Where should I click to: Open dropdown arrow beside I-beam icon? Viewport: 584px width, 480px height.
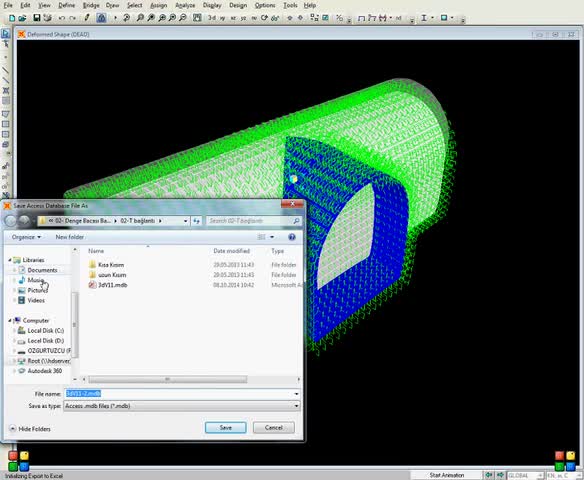click(x=432, y=18)
